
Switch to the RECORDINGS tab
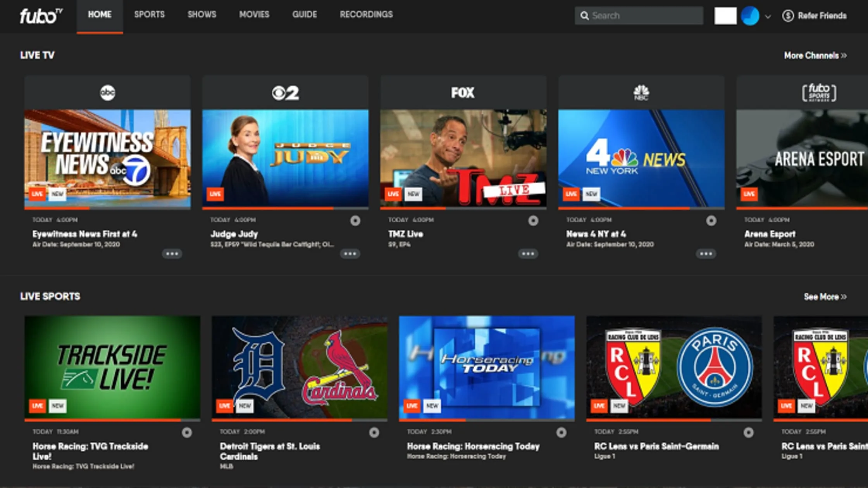[x=366, y=15]
